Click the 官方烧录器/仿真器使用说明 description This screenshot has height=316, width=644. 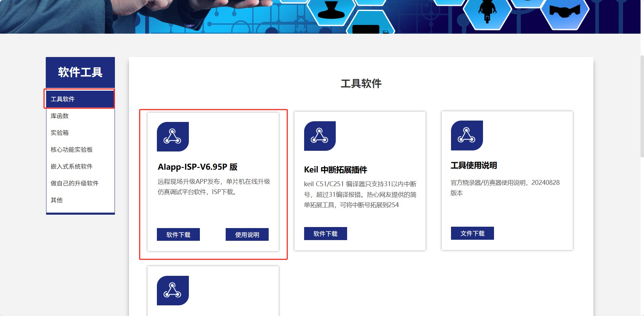pos(505,188)
